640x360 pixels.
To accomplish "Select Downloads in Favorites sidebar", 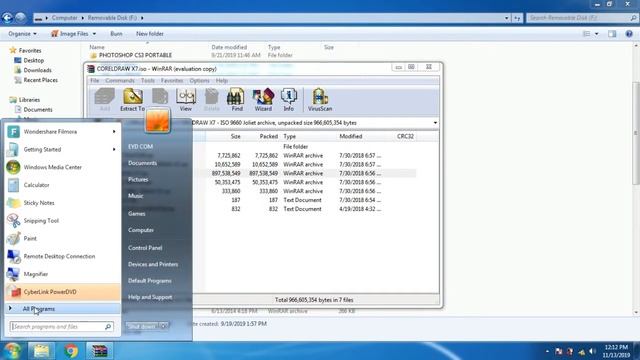I will click(x=37, y=70).
